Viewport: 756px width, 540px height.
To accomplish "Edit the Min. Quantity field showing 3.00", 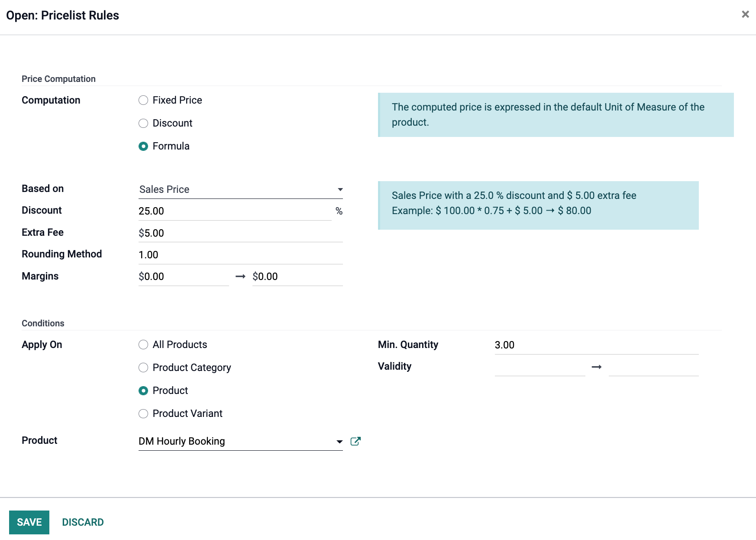I will pyautogui.click(x=597, y=345).
